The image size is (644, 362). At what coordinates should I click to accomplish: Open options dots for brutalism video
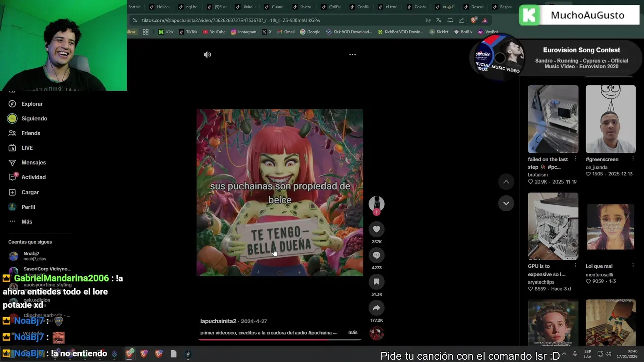576,159
